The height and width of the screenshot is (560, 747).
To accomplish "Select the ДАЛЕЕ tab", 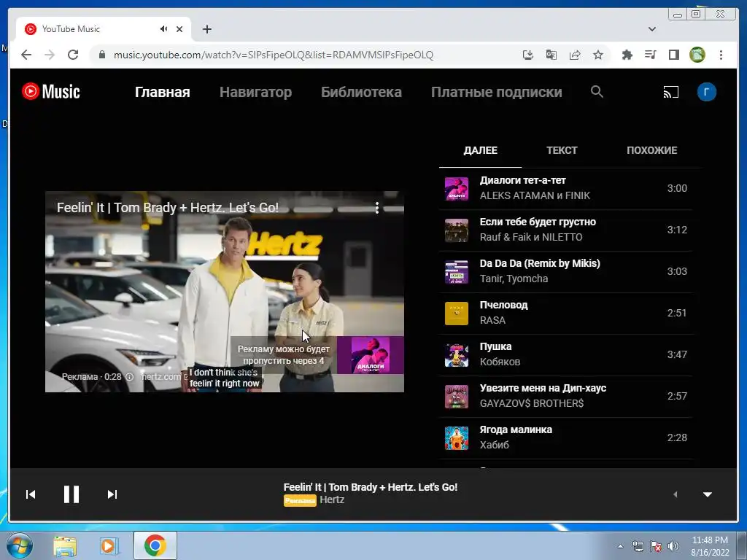I will coord(480,150).
